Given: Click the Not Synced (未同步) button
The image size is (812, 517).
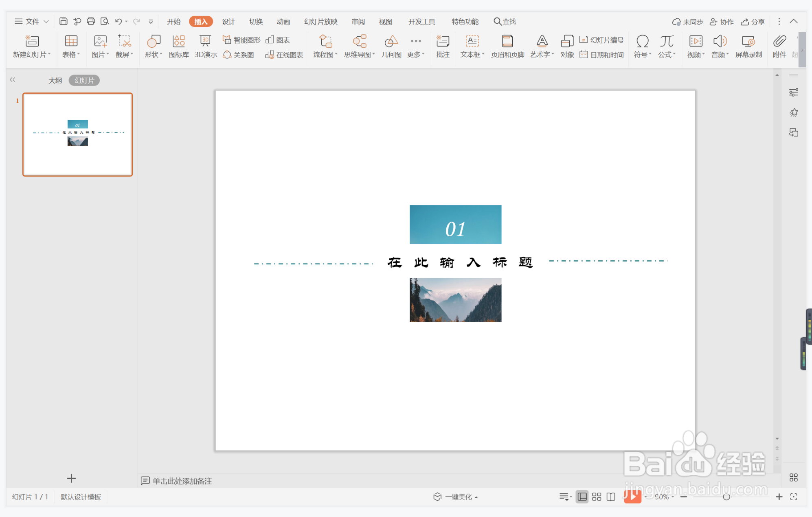Looking at the screenshot, I should tap(688, 22).
